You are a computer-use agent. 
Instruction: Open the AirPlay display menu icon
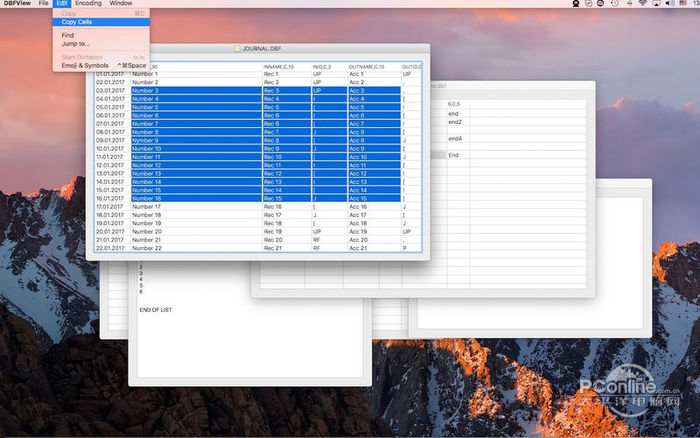pos(656,3)
